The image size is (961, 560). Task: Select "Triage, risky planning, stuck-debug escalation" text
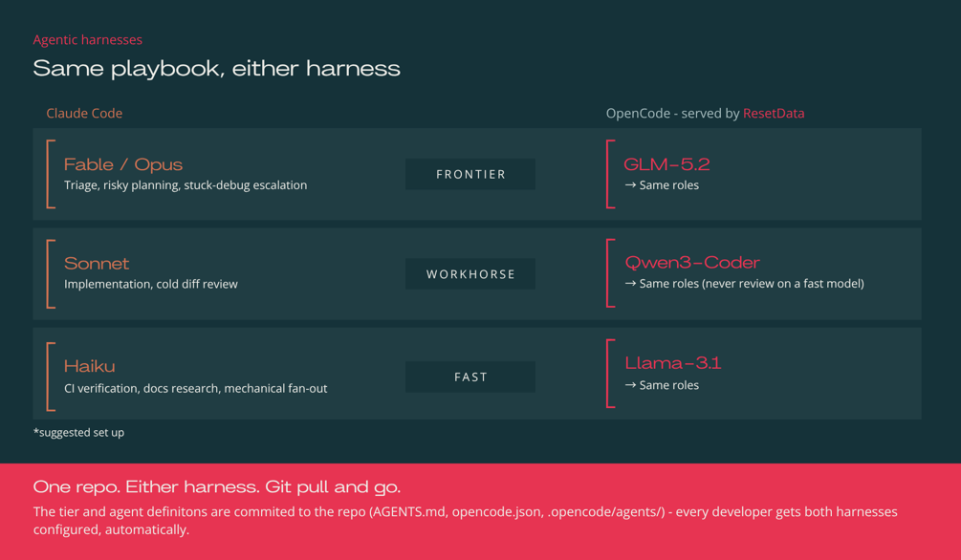[x=186, y=185]
